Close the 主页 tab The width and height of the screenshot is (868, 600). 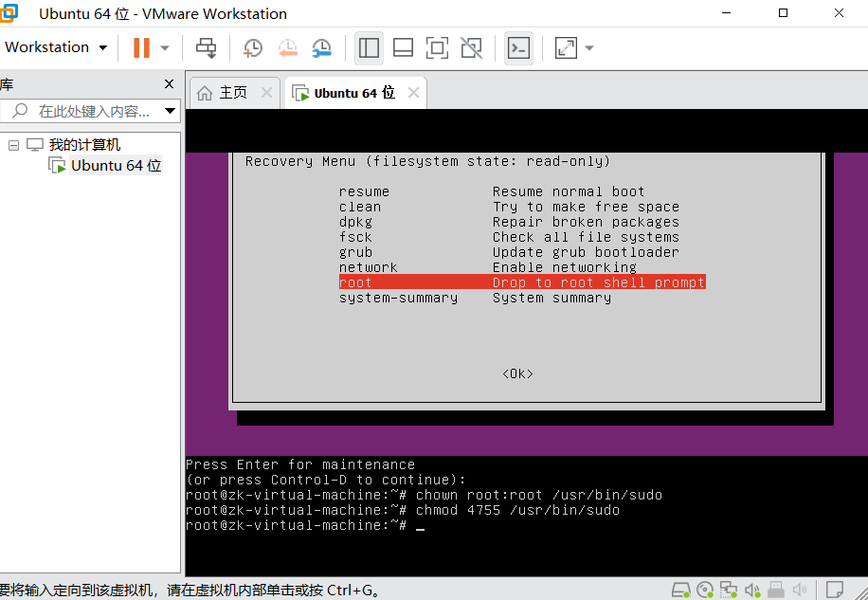(x=267, y=93)
